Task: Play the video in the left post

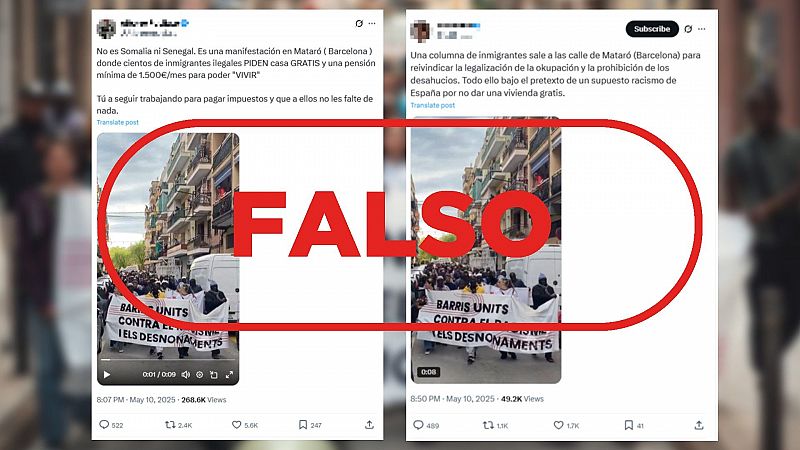Action: [x=107, y=374]
